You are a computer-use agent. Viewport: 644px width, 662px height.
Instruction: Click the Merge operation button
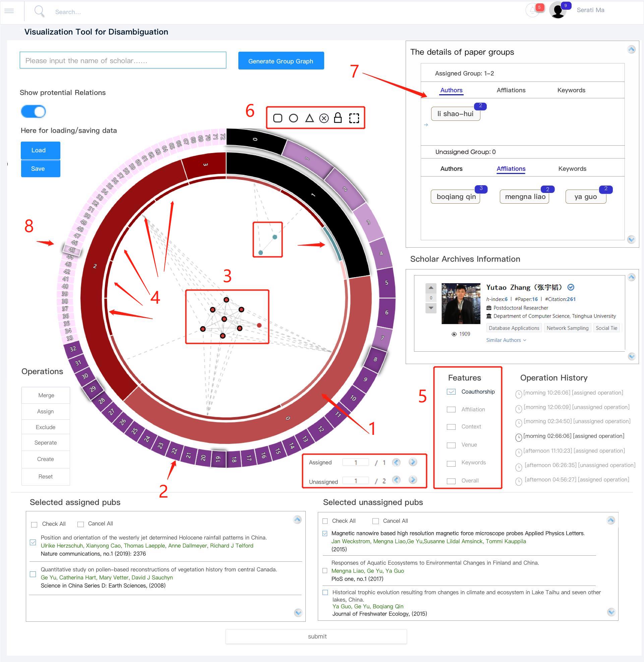(x=46, y=395)
